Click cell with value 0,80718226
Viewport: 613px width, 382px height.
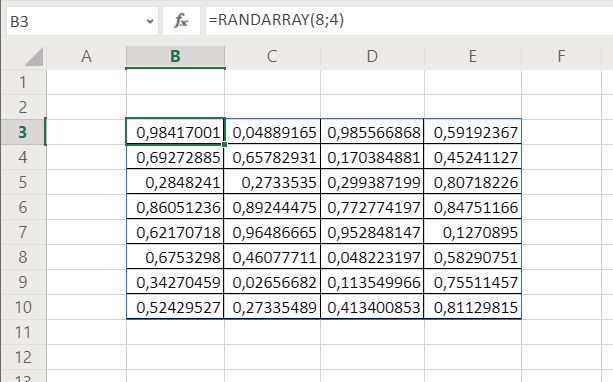(473, 182)
